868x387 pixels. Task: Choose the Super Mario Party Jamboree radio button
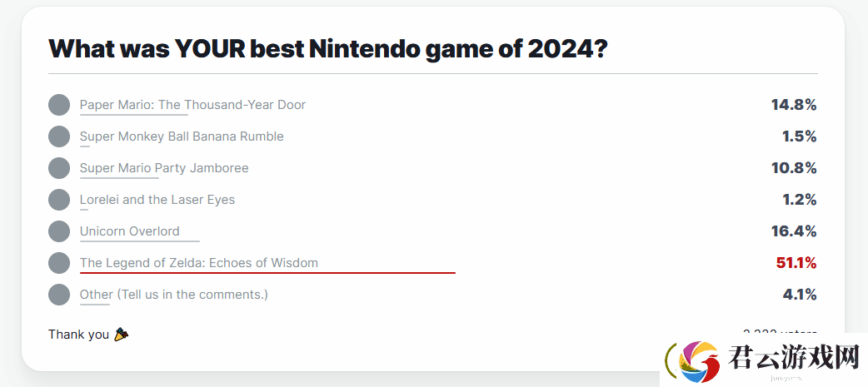59,168
